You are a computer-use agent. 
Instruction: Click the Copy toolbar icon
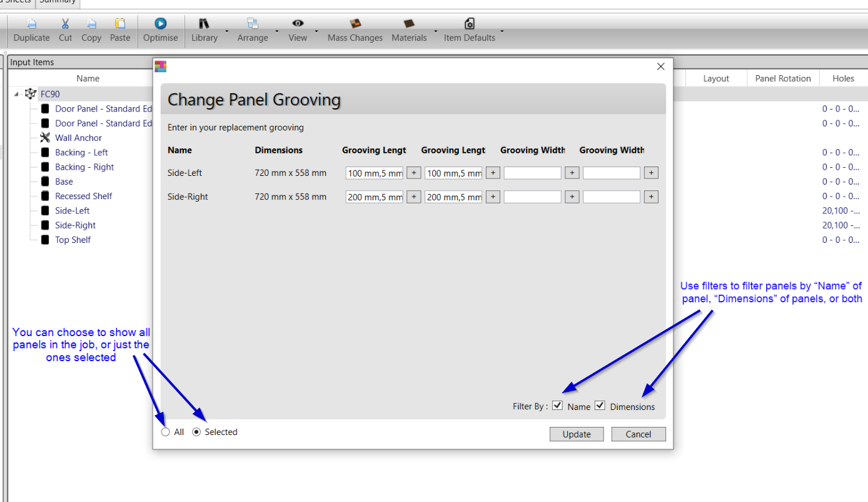point(91,24)
